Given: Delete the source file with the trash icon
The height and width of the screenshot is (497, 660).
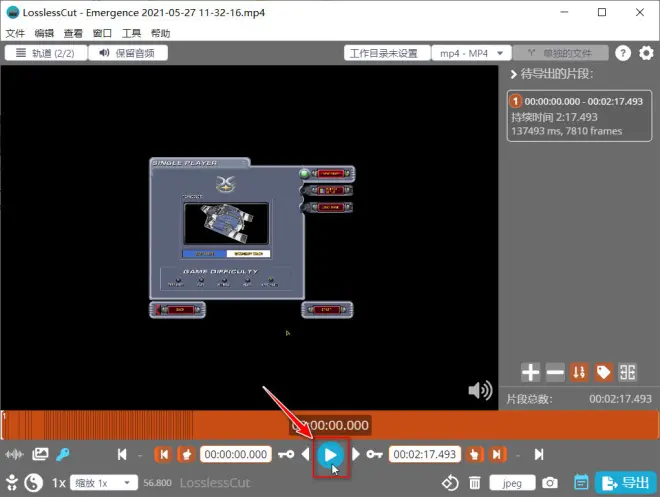Looking at the screenshot, I should (x=475, y=483).
